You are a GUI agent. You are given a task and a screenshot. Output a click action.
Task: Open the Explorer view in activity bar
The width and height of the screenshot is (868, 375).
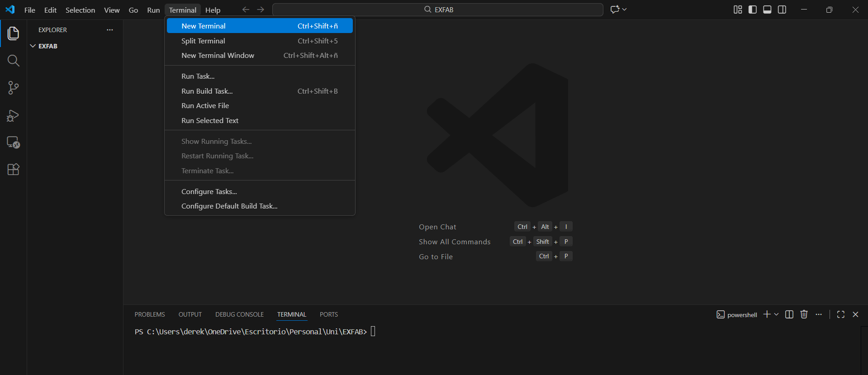point(13,33)
